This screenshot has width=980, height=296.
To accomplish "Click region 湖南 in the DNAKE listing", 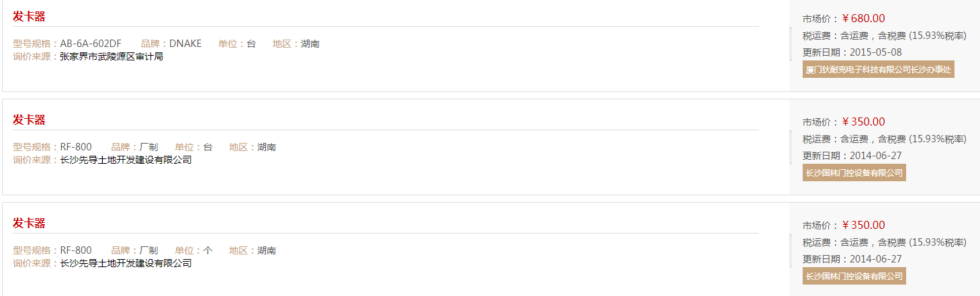I will click(310, 44).
